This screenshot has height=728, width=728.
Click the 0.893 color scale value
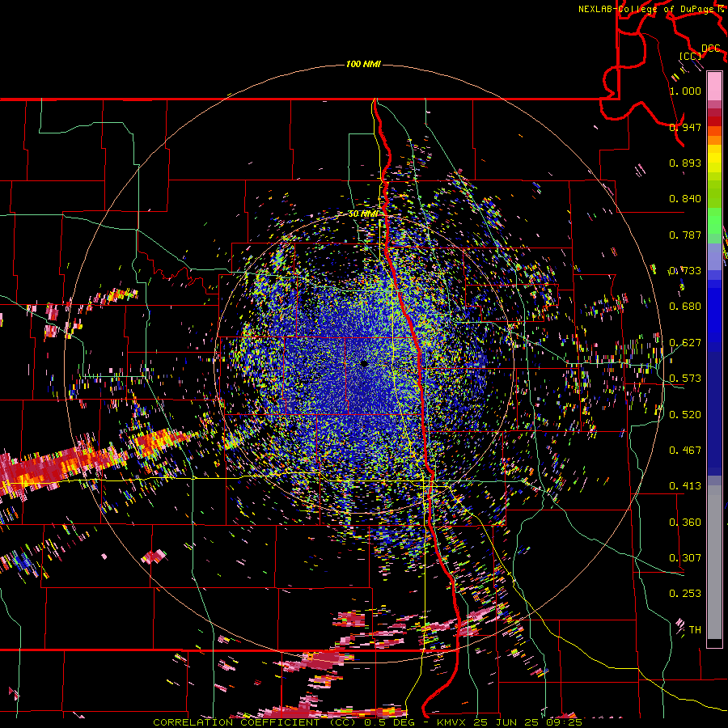click(685, 163)
